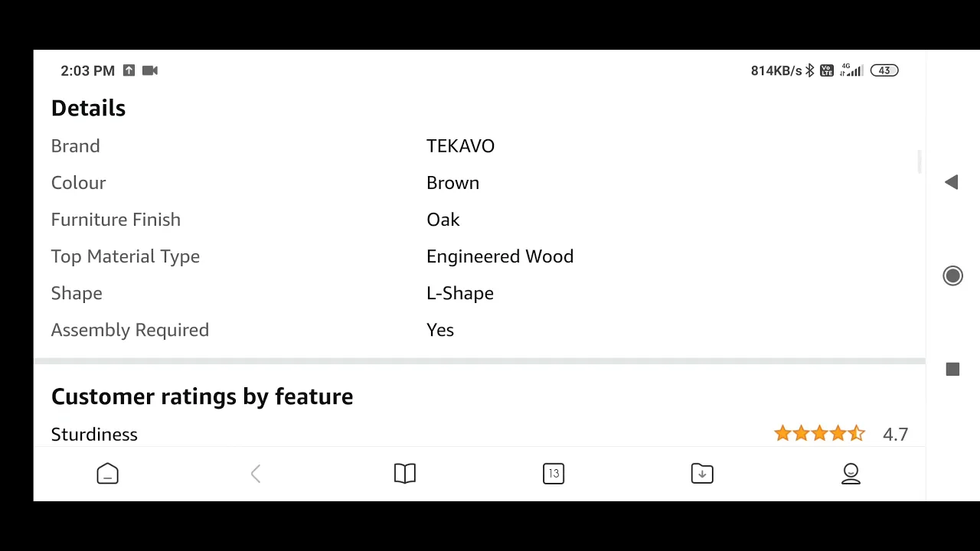Tap the browser home icon
980x551 pixels.
click(x=107, y=474)
